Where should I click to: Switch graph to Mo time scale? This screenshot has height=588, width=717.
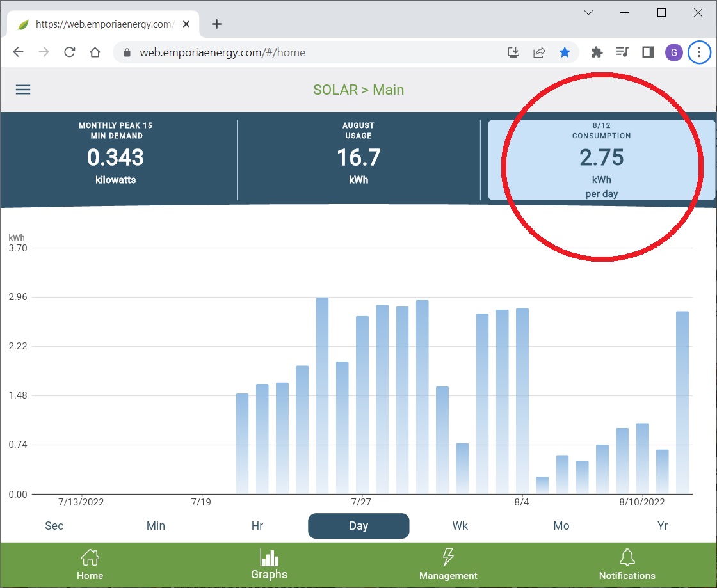click(x=561, y=526)
